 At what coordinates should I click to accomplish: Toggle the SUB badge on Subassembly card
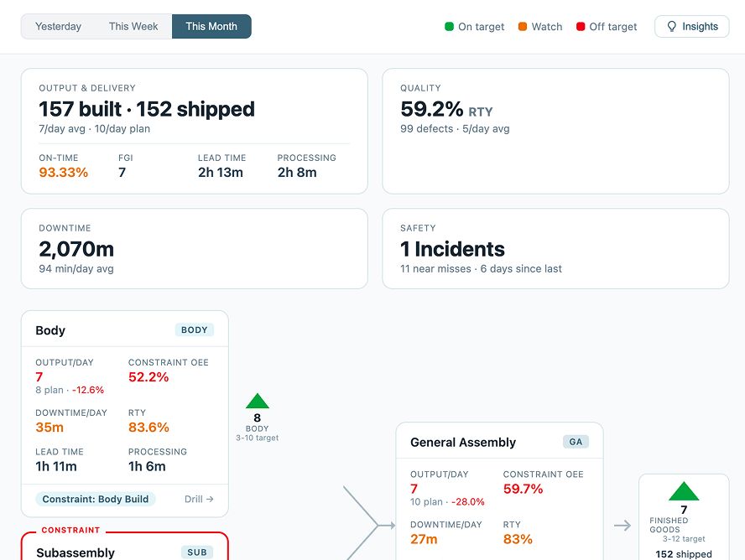click(197, 552)
